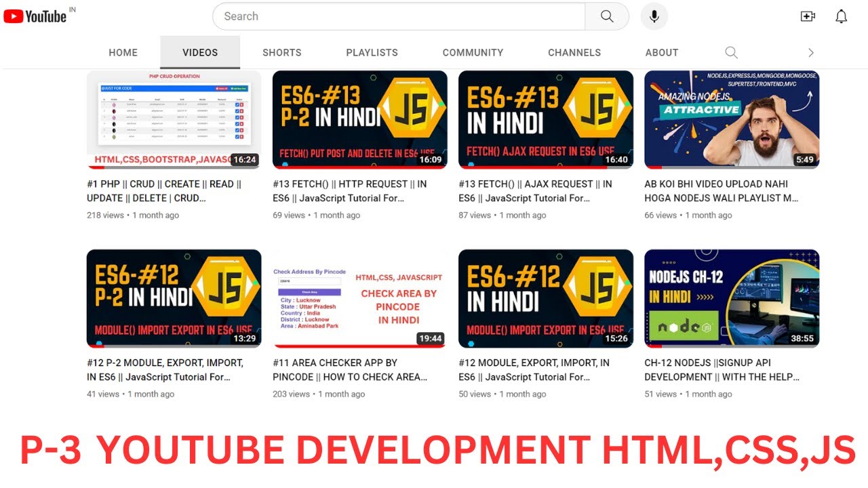Click '51 views • 1 month ago' text

coord(688,394)
